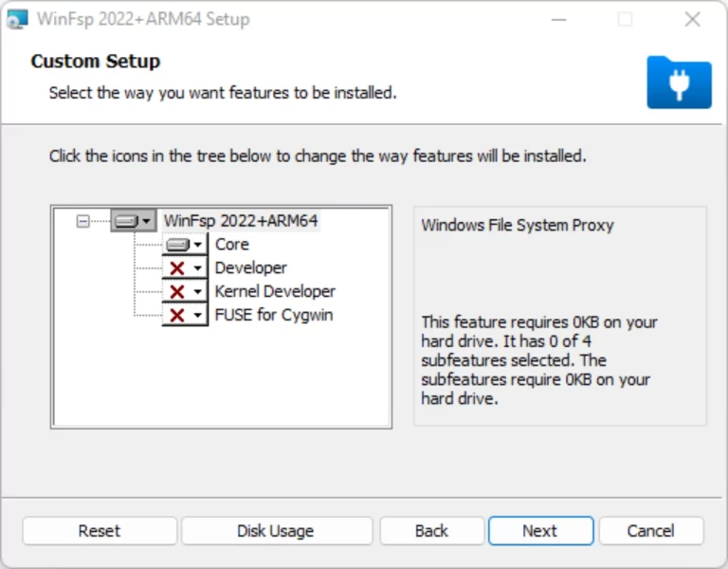The height and width of the screenshot is (569, 728).
Task: Select the WinFsp 2022+ARM64 tree label
Action: point(241,221)
